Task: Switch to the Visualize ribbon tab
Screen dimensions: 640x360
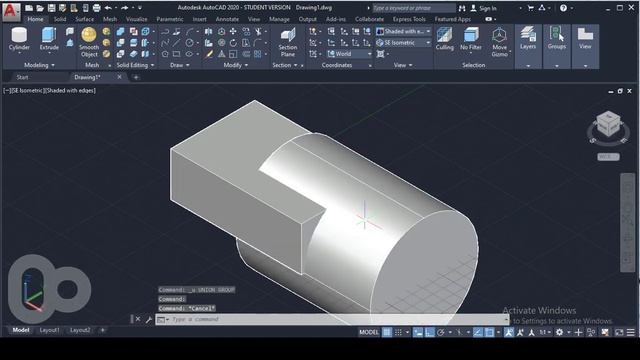Action: pyautogui.click(x=136, y=19)
